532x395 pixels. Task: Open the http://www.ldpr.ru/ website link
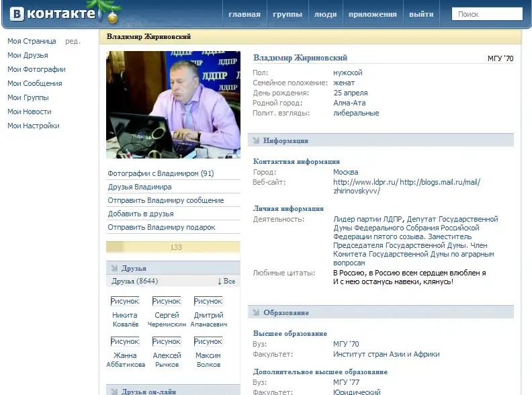click(x=365, y=181)
